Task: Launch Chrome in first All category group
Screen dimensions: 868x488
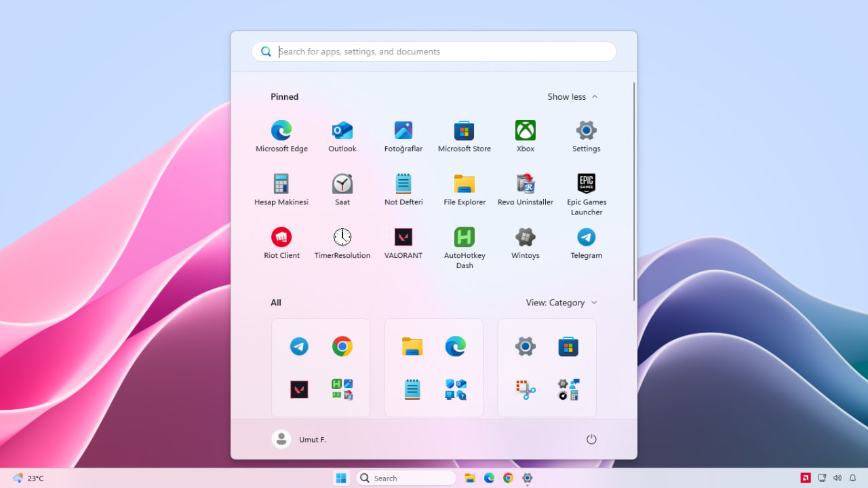Action: pyautogui.click(x=342, y=347)
